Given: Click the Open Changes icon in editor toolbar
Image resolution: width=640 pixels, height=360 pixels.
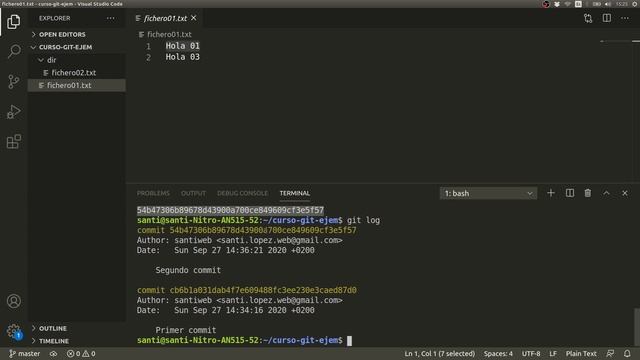Looking at the screenshot, I should tap(588, 18).
